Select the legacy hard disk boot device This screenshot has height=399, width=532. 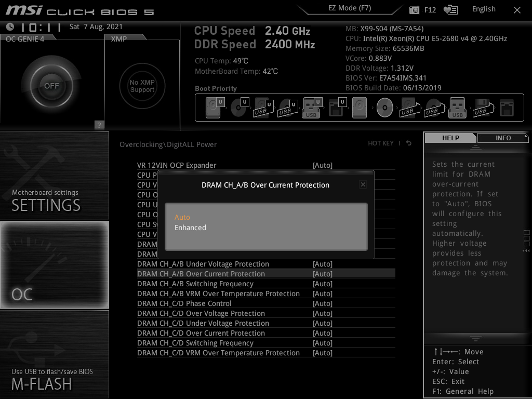(x=360, y=108)
